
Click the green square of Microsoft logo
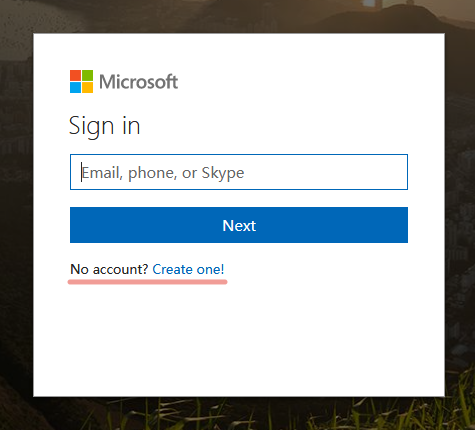tap(87, 75)
